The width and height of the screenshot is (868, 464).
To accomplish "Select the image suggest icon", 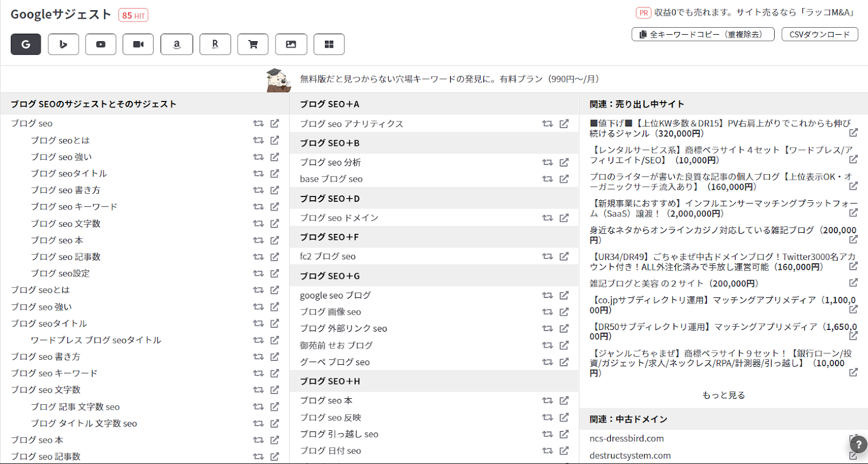I will tap(291, 45).
